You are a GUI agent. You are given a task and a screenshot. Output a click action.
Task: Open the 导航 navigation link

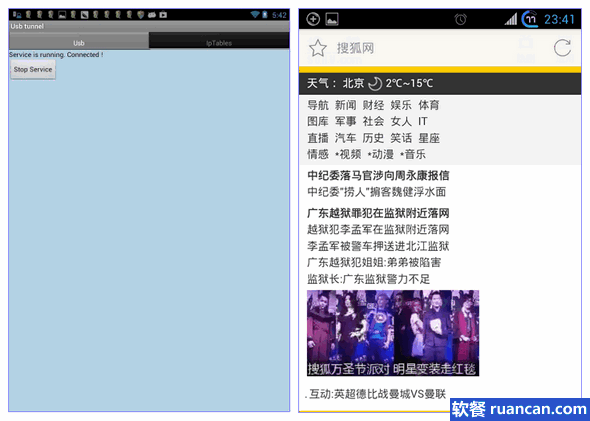click(x=318, y=105)
